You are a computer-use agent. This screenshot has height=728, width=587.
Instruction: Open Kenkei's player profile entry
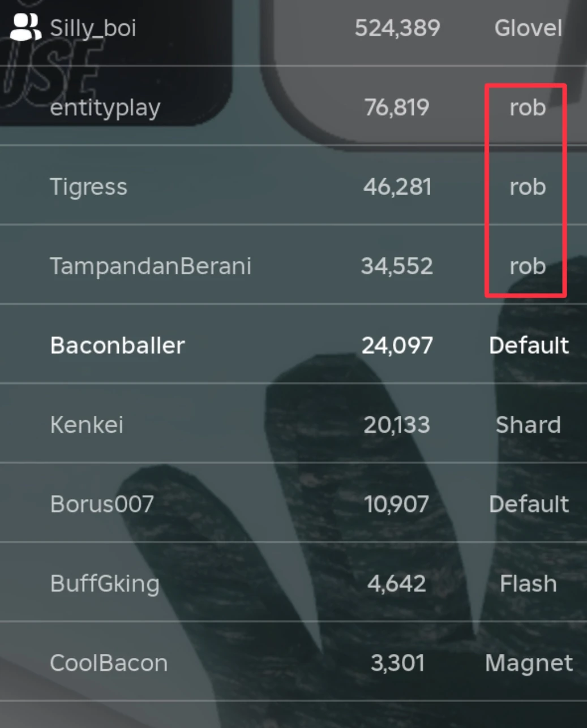click(87, 425)
